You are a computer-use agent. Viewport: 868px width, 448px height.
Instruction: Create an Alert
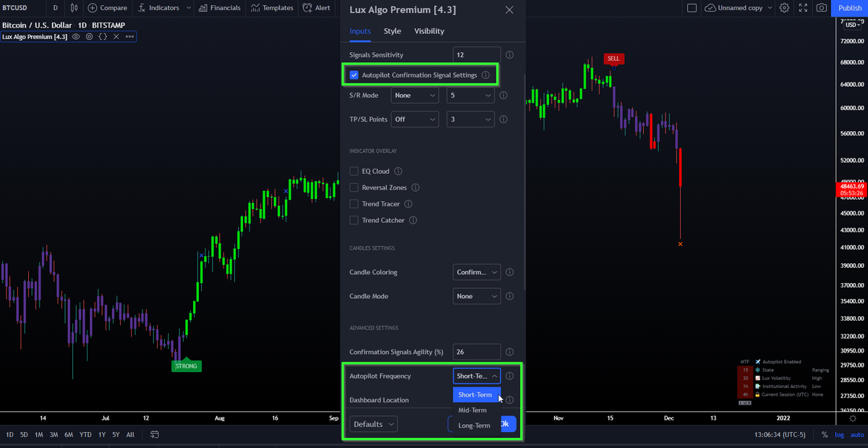[x=316, y=8]
